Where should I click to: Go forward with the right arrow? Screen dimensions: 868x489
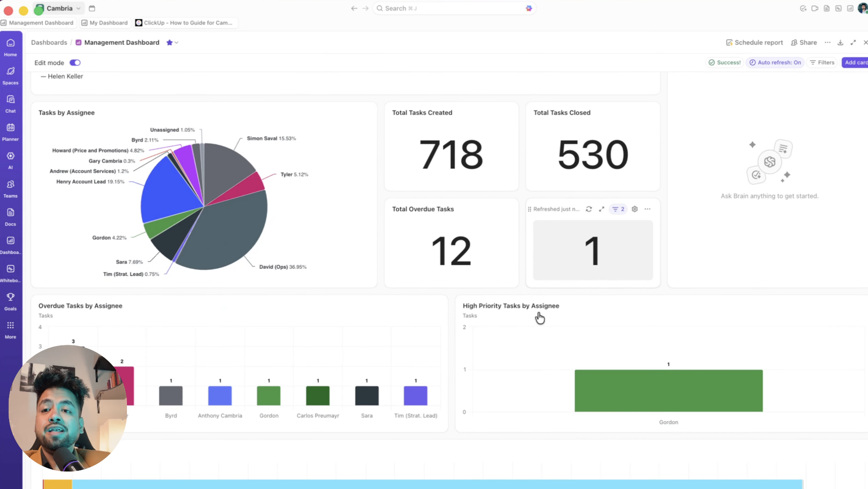point(365,8)
